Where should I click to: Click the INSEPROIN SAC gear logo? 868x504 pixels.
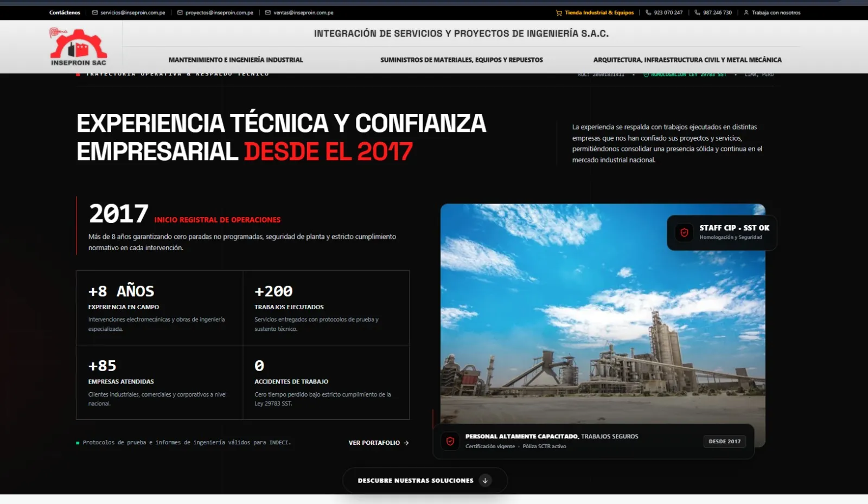coord(78,47)
